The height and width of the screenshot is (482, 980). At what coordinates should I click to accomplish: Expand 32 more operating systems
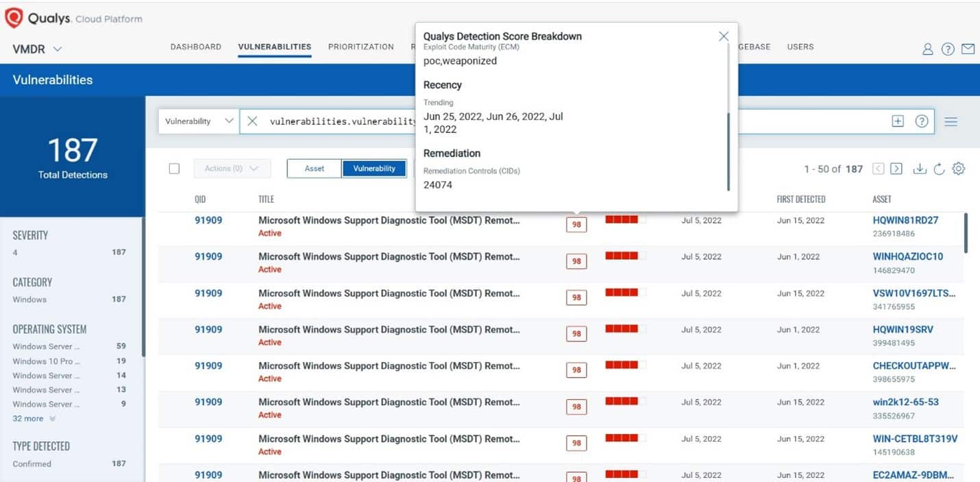point(34,418)
